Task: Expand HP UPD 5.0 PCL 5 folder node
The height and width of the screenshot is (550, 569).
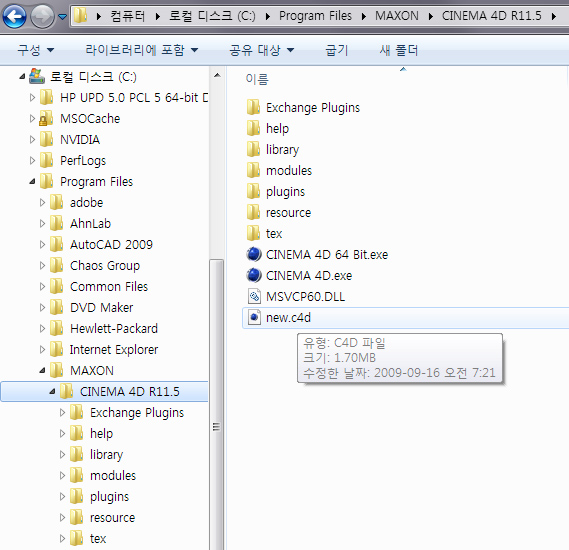Action: pyautogui.click(x=32, y=98)
